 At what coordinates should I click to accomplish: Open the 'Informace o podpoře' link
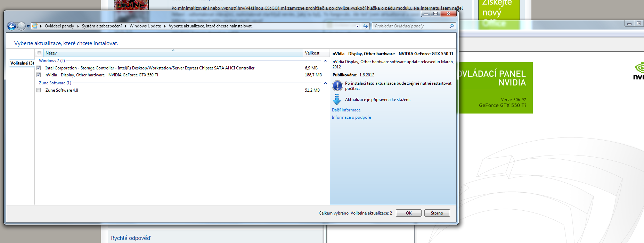[351, 117]
